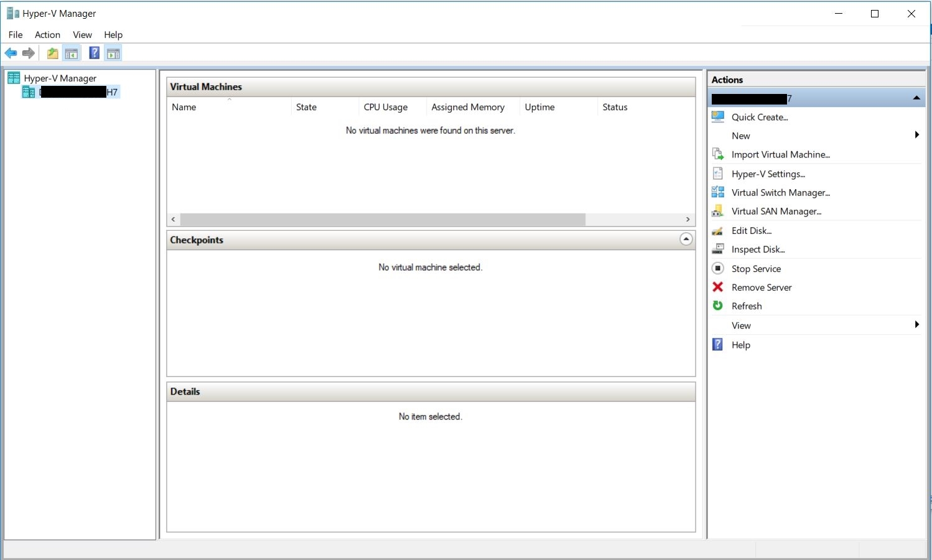Click the Hyper-V Manager title bar icon

[12, 13]
